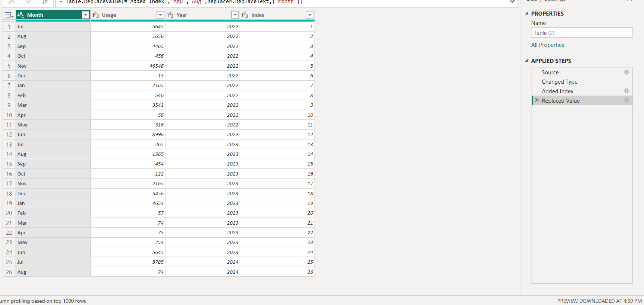
Task: Select the Source applied step
Action: [582, 72]
